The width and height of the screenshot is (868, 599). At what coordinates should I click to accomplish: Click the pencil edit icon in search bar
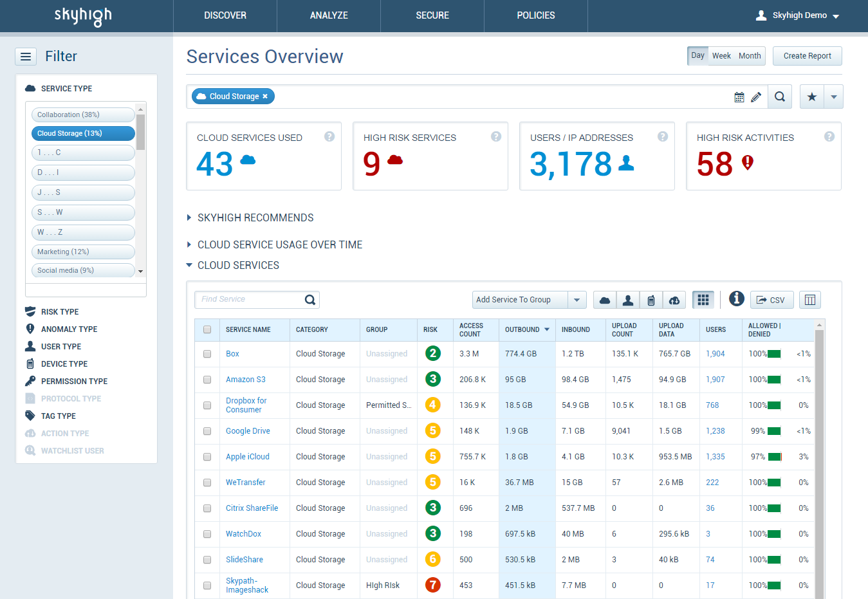[x=756, y=97]
